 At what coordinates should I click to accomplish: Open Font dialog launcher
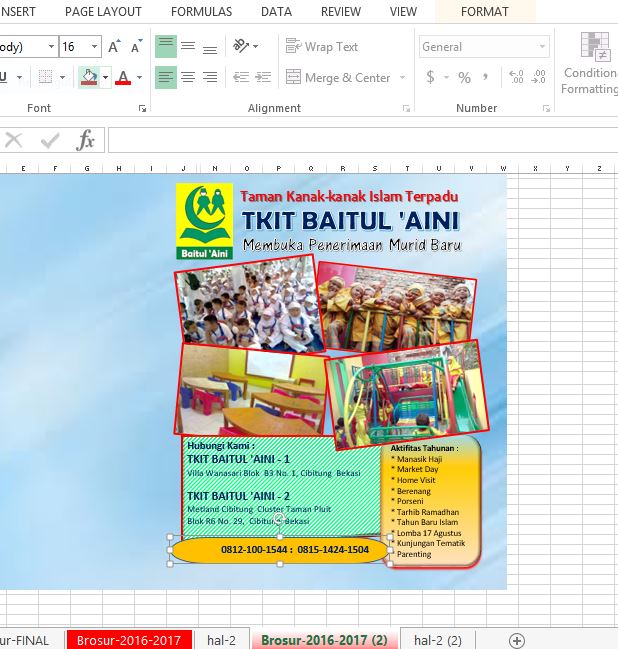coord(142,108)
